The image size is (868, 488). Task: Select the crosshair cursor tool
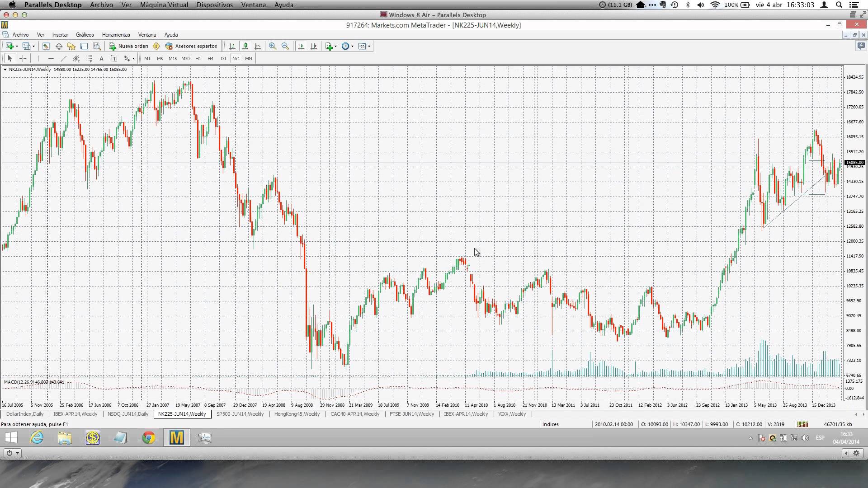point(23,58)
